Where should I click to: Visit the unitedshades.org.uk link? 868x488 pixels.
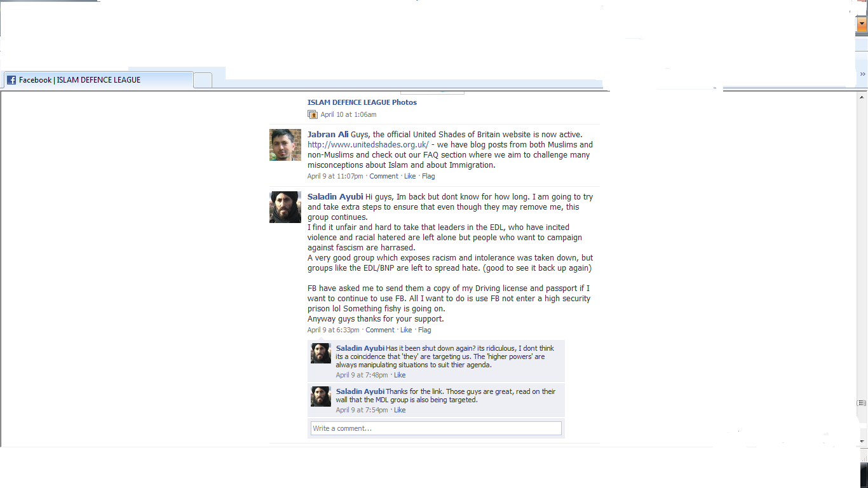click(368, 145)
